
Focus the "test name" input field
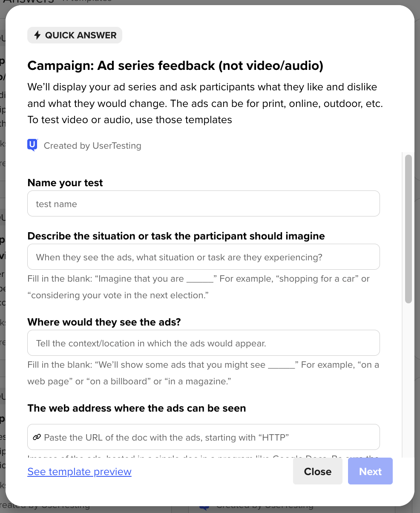coord(203,204)
